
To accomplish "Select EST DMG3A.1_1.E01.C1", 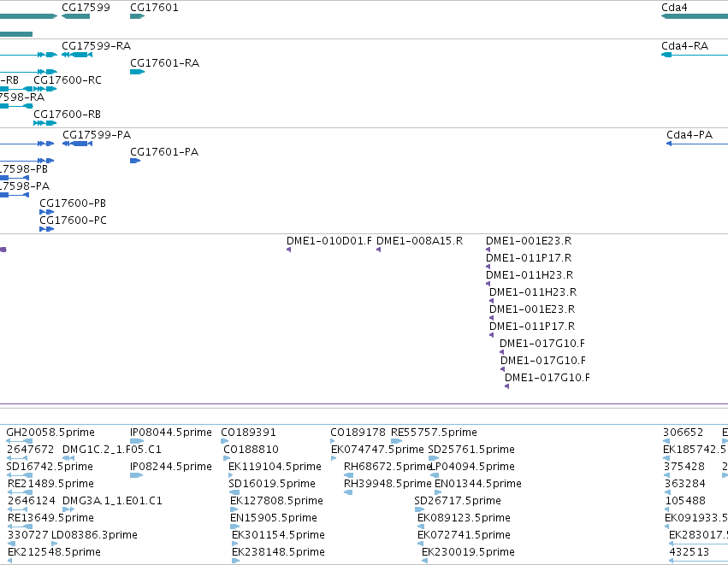I will [x=112, y=501].
